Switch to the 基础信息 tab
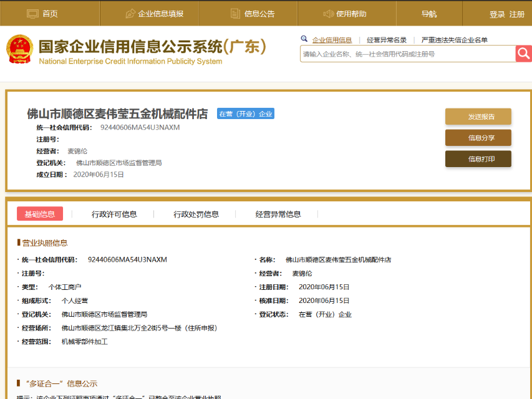532x399 pixels. pos(40,214)
